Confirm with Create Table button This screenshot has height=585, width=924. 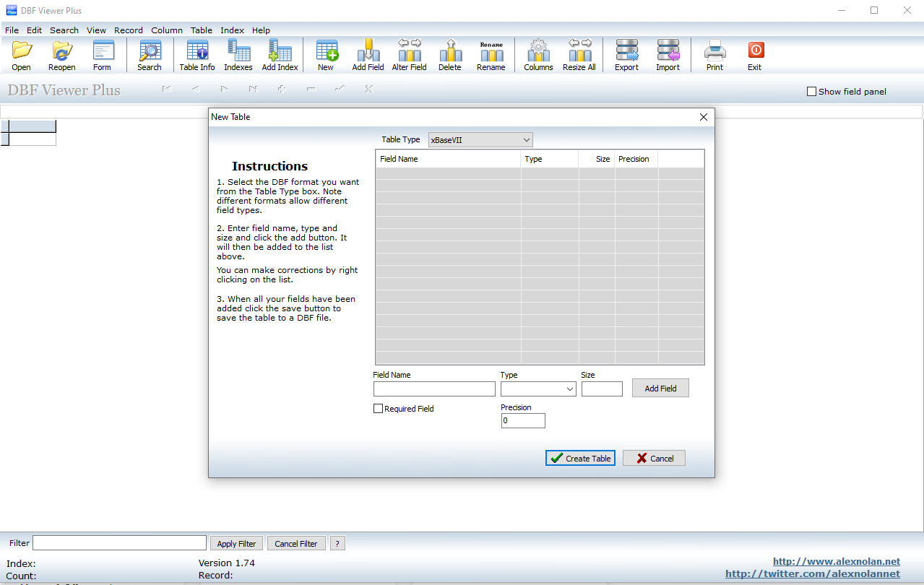point(580,458)
